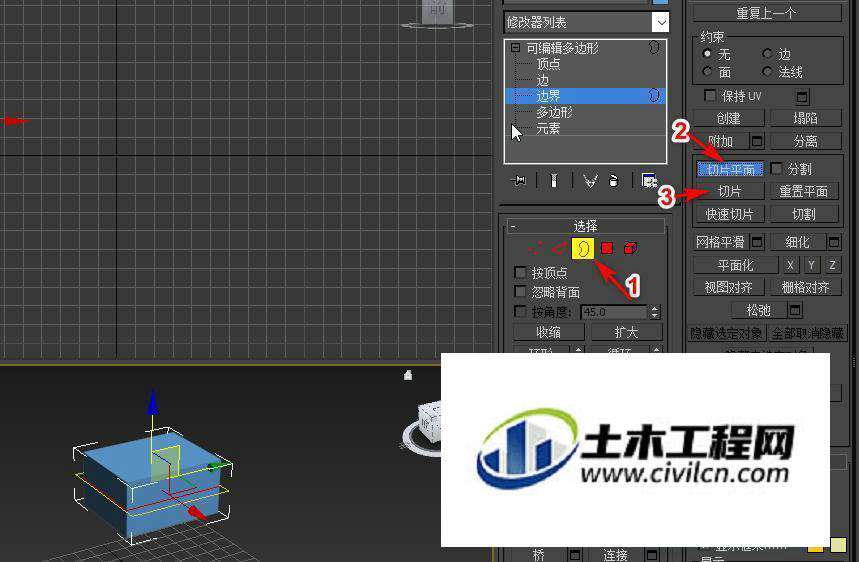859x562 pixels.
Task: Select 顶点 sub-object level in stack
Action: click(548, 64)
